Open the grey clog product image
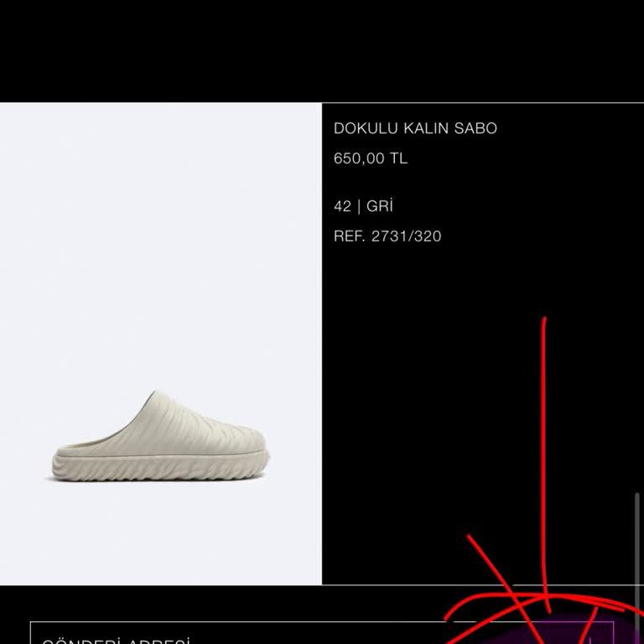This screenshot has width=644, height=644. pyautogui.click(x=161, y=344)
